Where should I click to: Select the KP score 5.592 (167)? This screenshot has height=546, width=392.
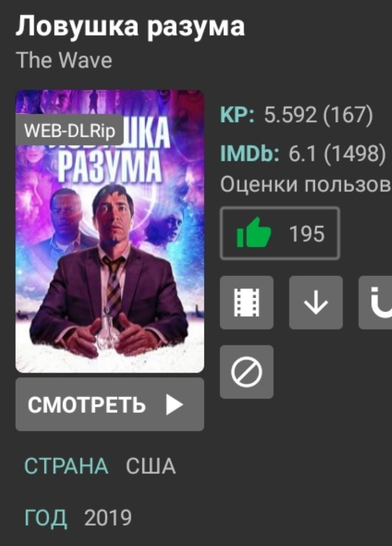[318, 115]
